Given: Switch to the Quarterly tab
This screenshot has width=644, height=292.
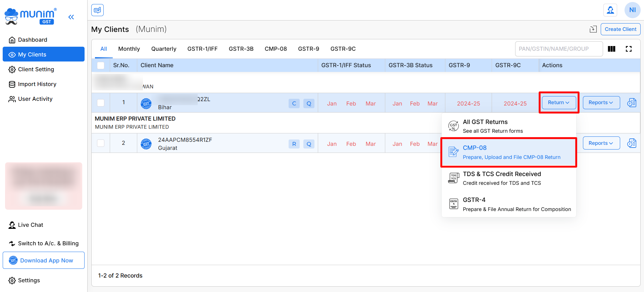Looking at the screenshot, I should [x=163, y=49].
